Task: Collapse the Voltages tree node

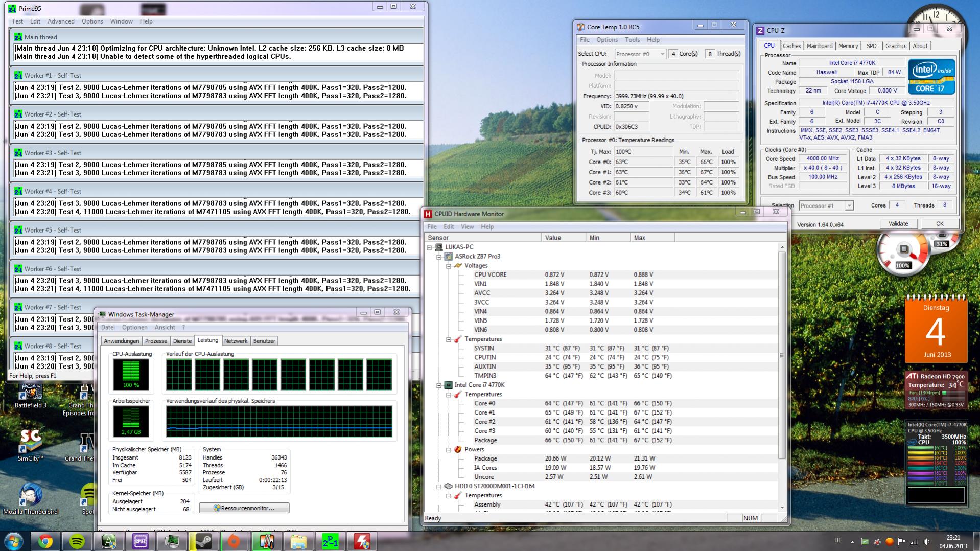Action: (x=449, y=266)
